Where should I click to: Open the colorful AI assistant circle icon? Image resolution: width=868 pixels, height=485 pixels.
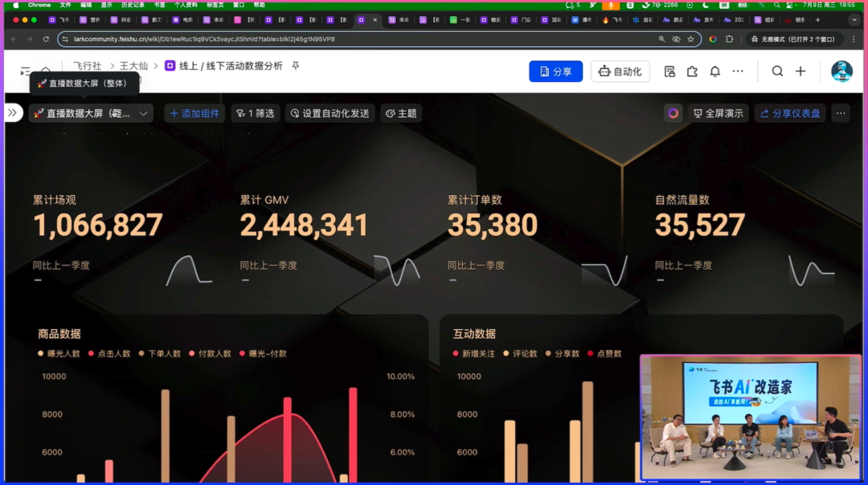click(674, 113)
